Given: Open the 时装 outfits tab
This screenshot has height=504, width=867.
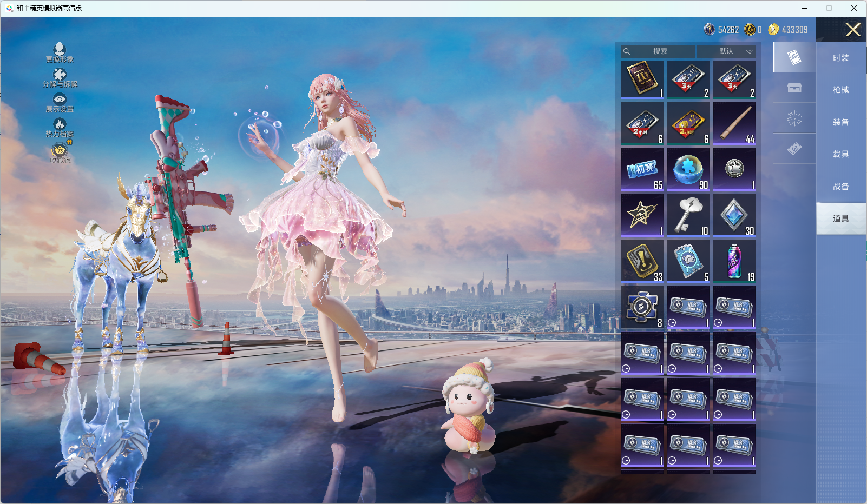Looking at the screenshot, I should click(x=841, y=58).
